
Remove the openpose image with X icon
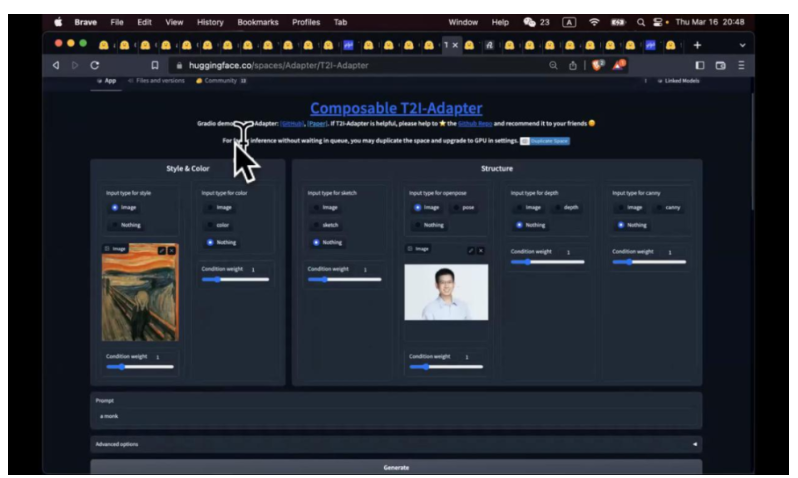point(481,250)
